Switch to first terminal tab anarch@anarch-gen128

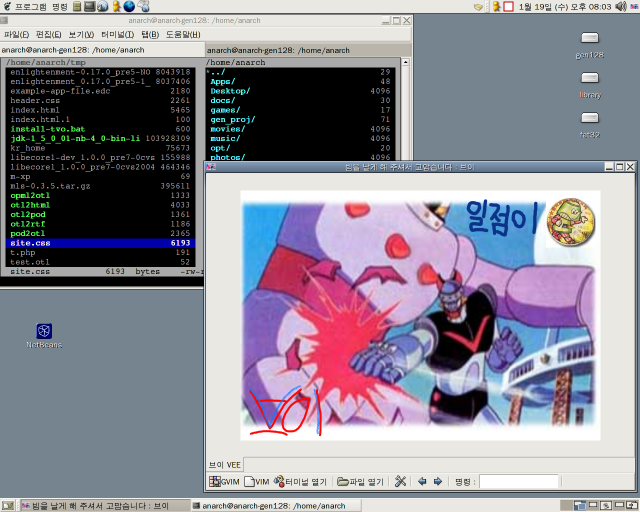click(x=102, y=50)
